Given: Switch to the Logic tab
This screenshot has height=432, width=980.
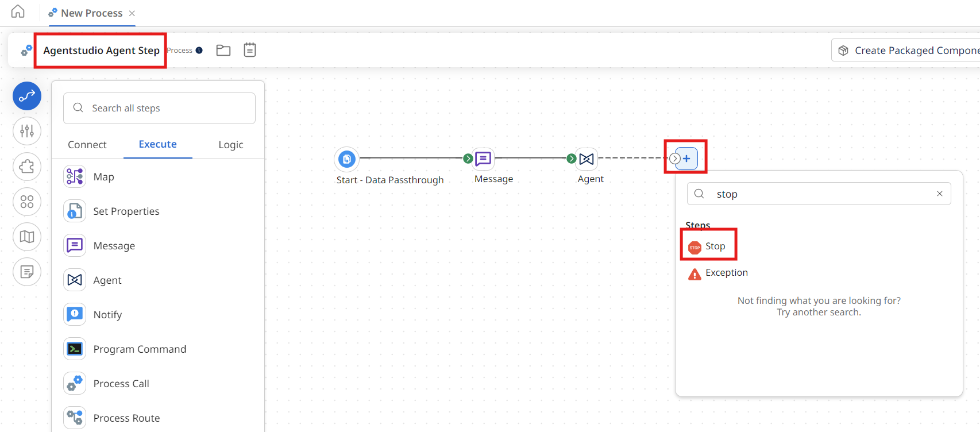Looking at the screenshot, I should tap(230, 145).
